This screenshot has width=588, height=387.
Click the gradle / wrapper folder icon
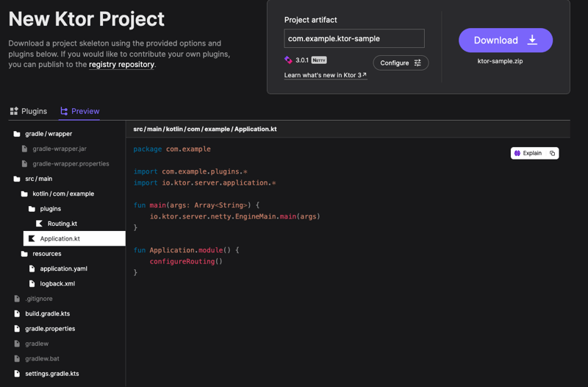17,134
